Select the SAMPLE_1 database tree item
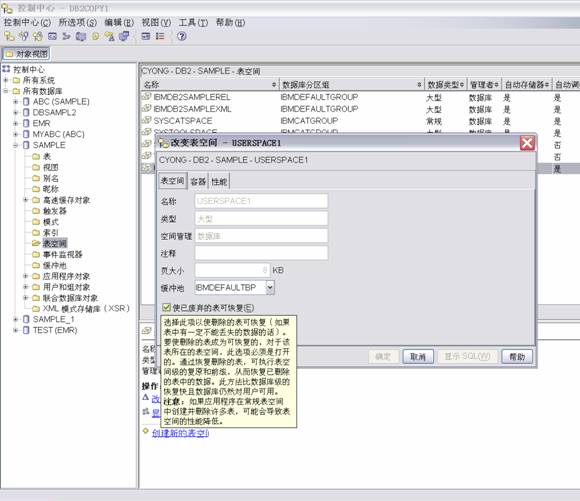This screenshot has height=501, width=580. pos(53,319)
